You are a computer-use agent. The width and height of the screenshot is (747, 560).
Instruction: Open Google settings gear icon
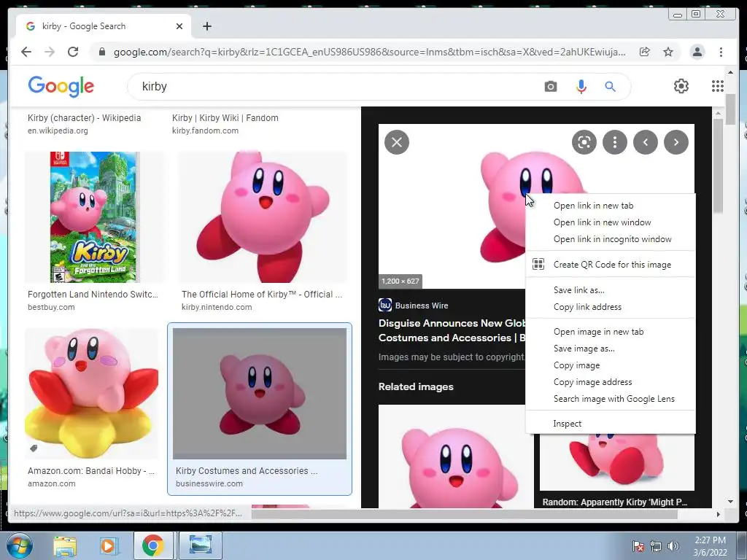[681, 86]
